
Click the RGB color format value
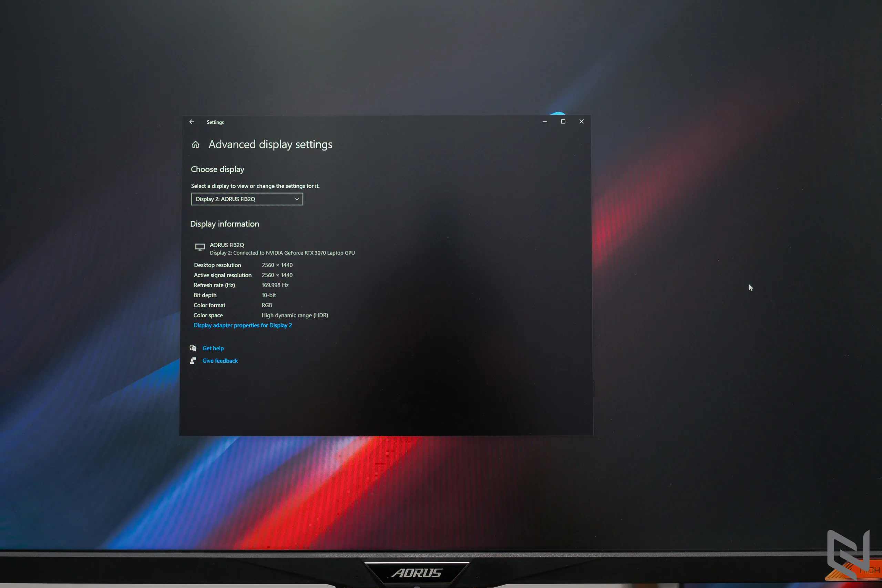tap(267, 305)
